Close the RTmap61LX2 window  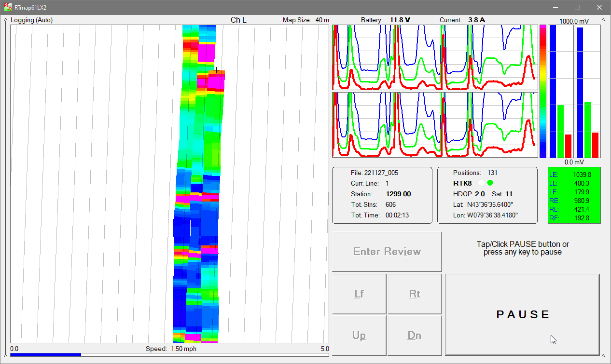[599, 7]
